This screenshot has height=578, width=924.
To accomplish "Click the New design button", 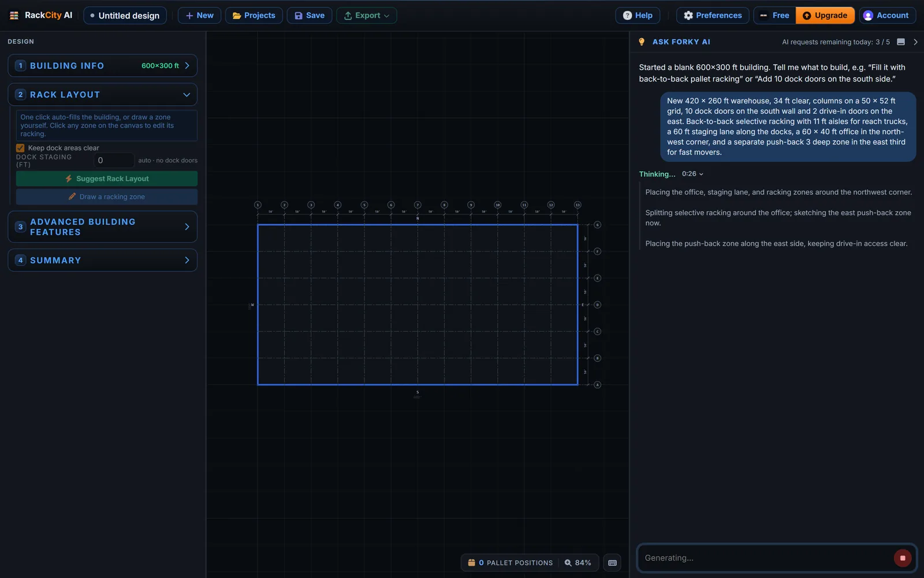I will [199, 16].
